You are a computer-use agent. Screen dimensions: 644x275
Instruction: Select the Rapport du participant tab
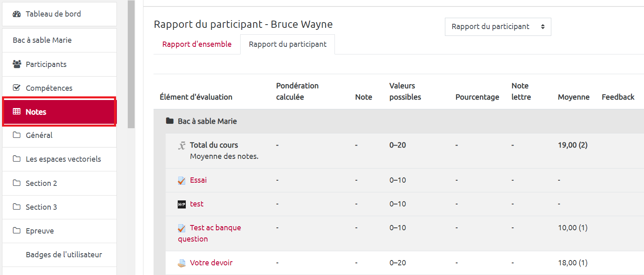coord(287,44)
